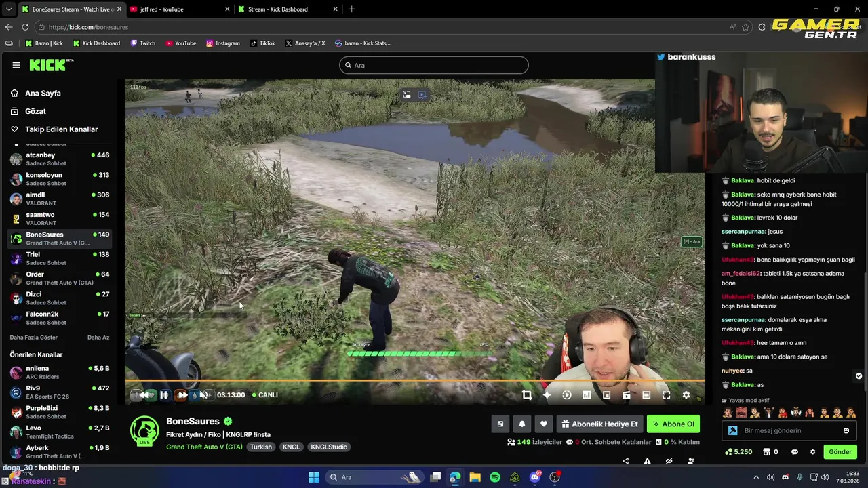
Task: Open the emoji picker in the chat box
Action: [x=846, y=430]
